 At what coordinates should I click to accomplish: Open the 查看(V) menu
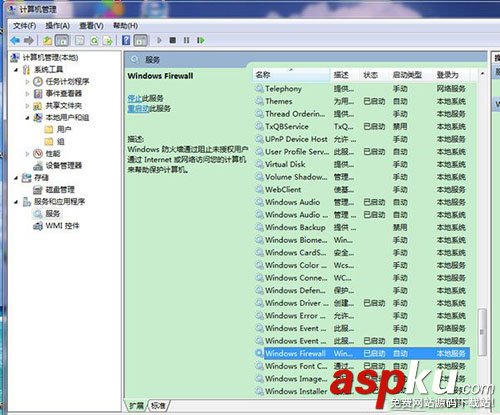91,26
